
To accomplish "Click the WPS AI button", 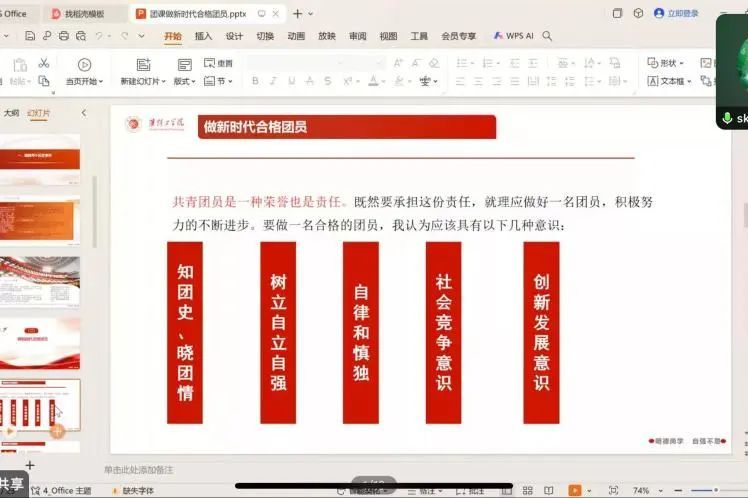I will (x=513, y=36).
